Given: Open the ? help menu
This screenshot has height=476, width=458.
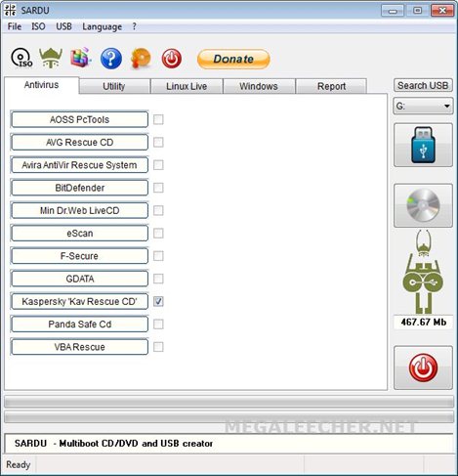Looking at the screenshot, I should click(135, 26).
